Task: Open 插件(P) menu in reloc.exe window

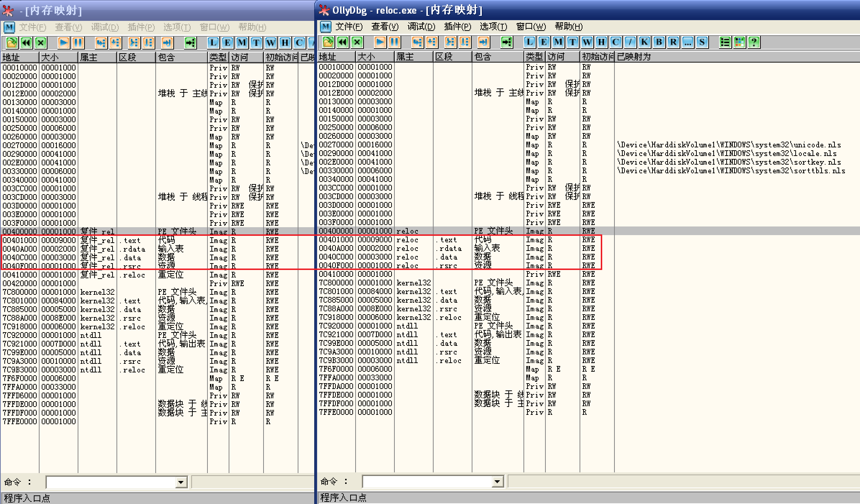Action: point(457,27)
